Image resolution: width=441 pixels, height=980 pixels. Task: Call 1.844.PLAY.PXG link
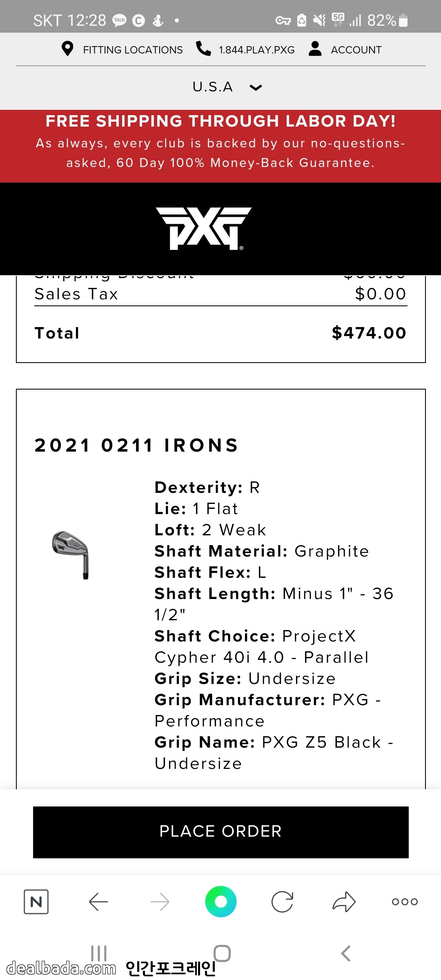(x=256, y=50)
